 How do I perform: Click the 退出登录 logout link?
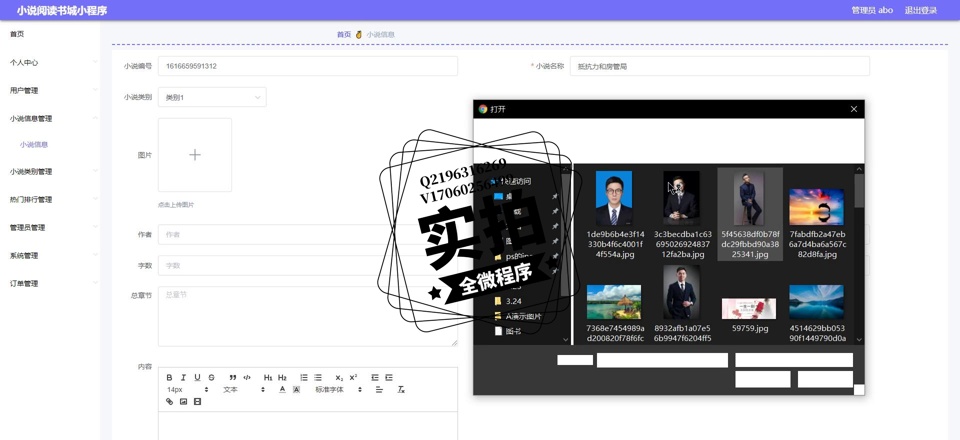(920, 10)
